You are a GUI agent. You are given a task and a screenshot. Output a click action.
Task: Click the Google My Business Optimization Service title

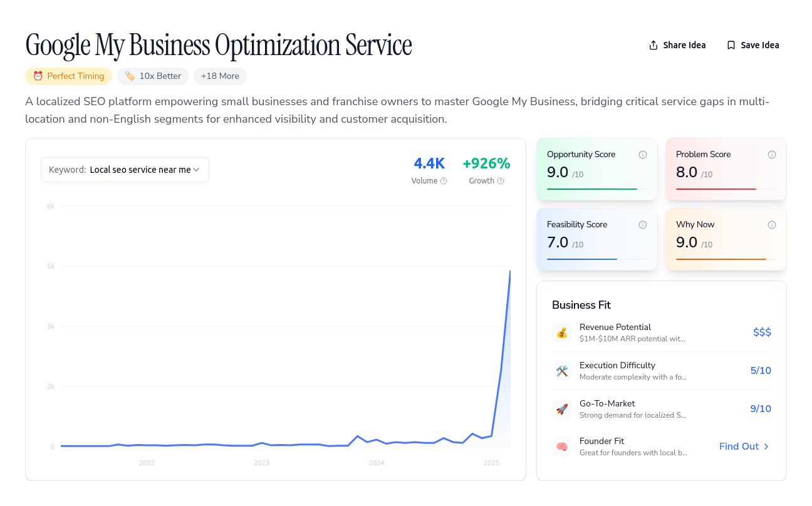[x=219, y=45]
